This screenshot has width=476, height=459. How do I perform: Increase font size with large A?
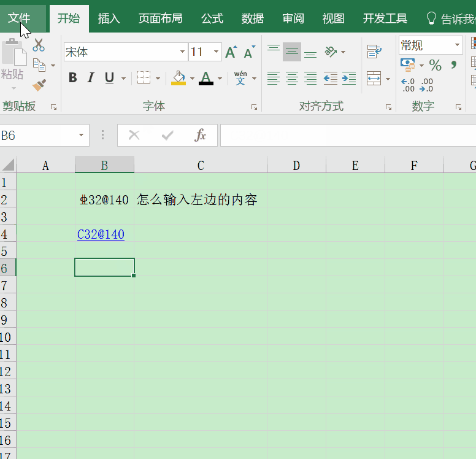[231, 52]
